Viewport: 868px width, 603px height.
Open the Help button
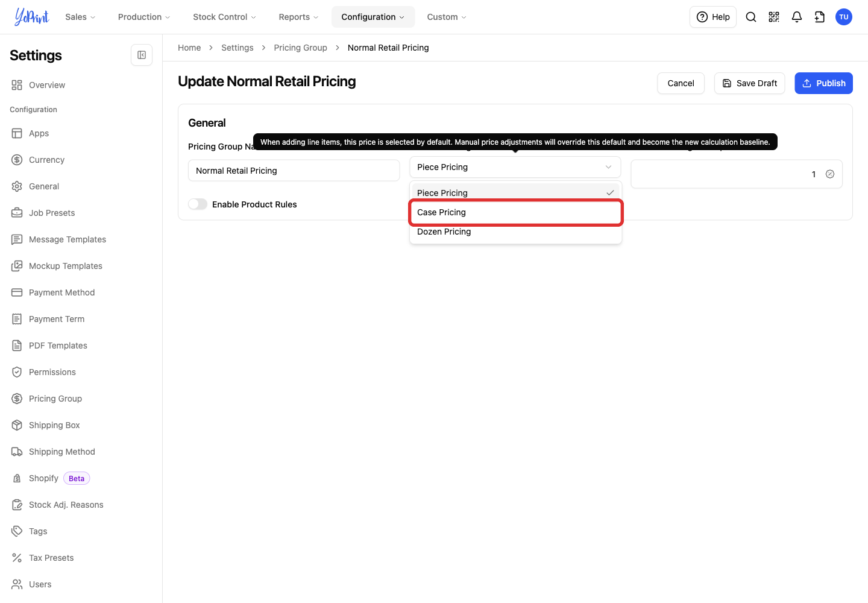[713, 17]
